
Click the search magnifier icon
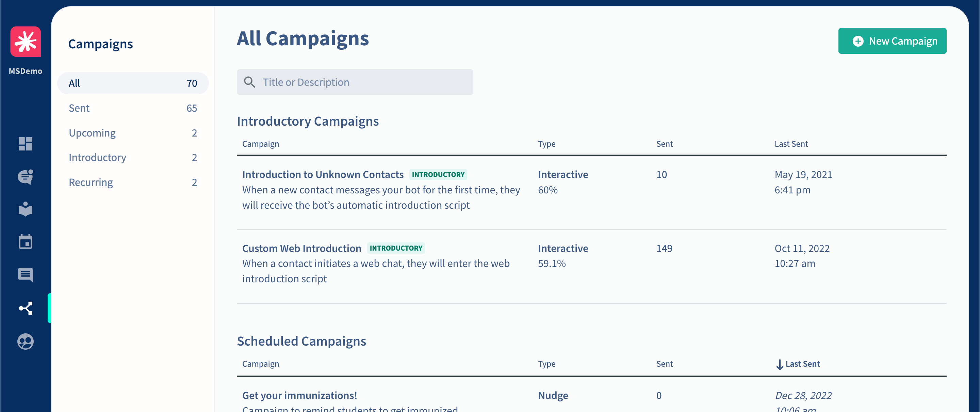pyautogui.click(x=249, y=82)
